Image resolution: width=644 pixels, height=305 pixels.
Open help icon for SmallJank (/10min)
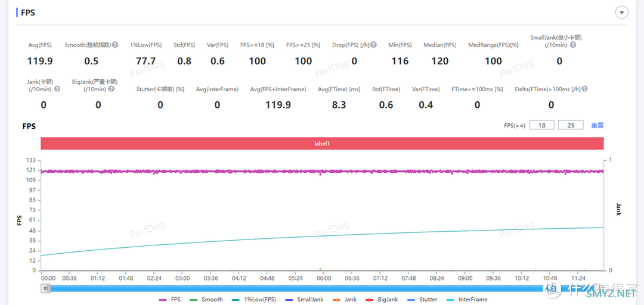573,45
